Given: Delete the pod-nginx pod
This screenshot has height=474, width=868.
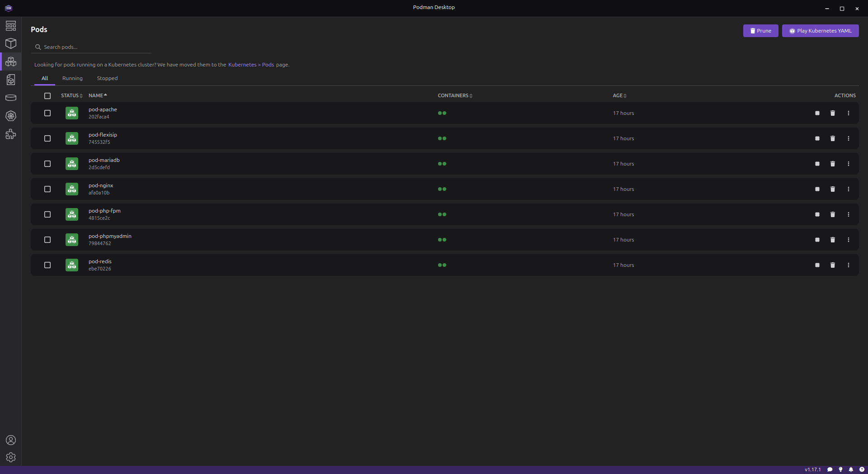Looking at the screenshot, I should pyautogui.click(x=832, y=189).
